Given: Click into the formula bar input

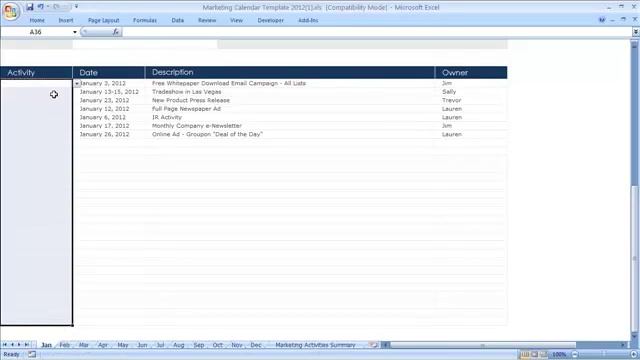Looking at the screenshot, I should tap(376, 32).
